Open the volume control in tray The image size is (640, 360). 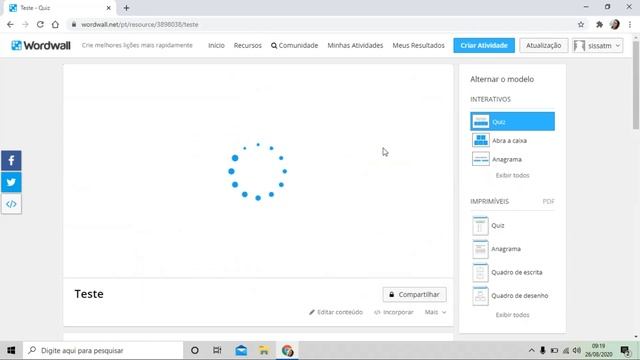coord(577,350)
